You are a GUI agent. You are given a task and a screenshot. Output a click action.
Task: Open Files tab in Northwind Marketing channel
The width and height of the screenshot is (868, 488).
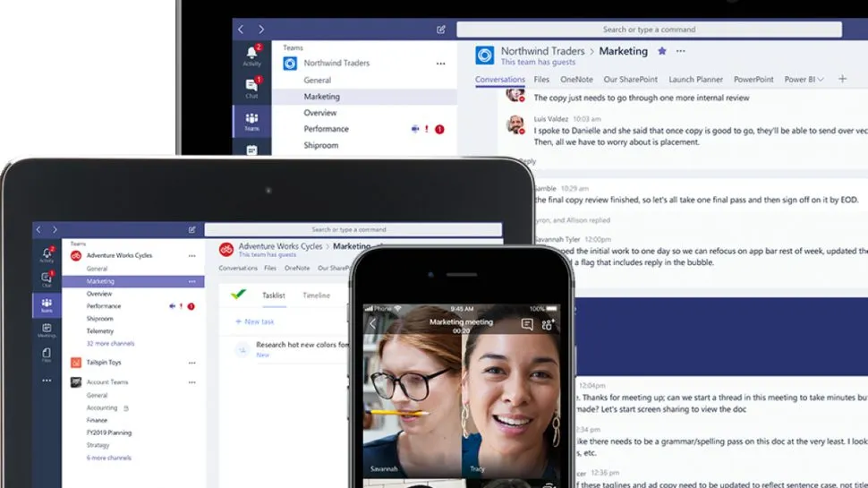541,79
